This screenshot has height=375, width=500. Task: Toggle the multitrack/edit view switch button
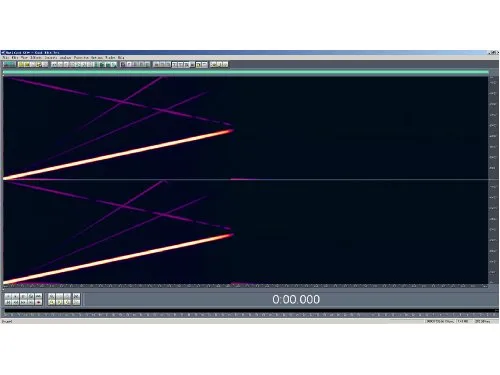coord(9,64)
